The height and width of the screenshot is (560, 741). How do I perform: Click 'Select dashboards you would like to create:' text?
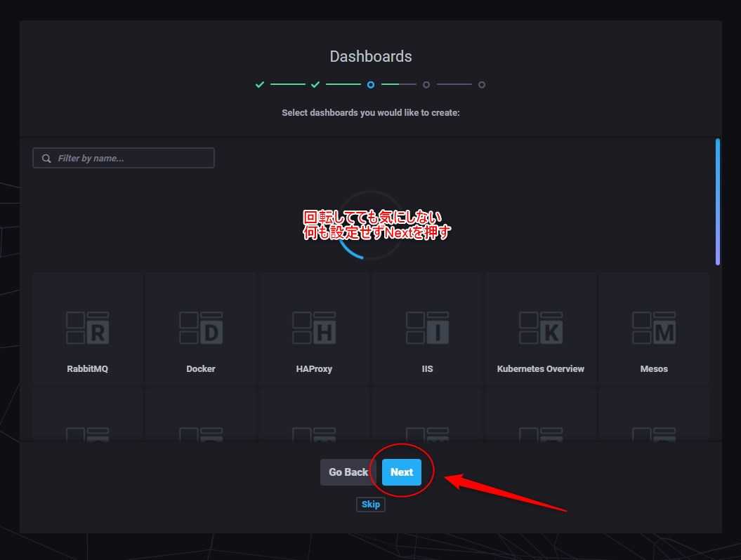tap(371, 113)
